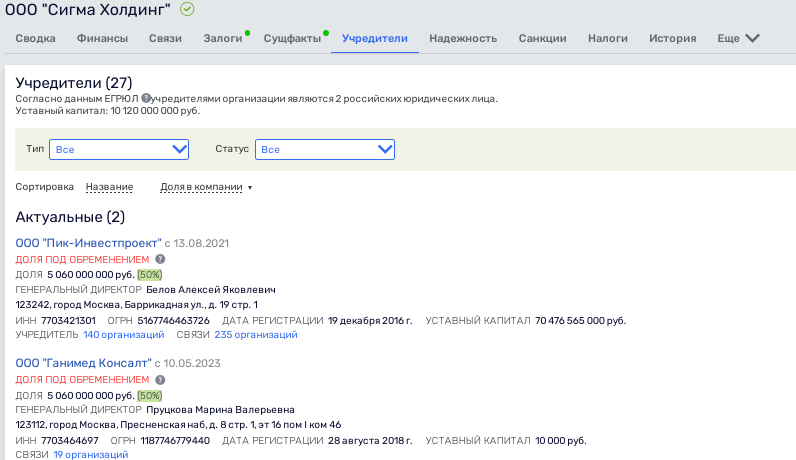Viewport: 796px width, 460px height.
Task: Click INN value 7703421301
Action: coord(68,321)
